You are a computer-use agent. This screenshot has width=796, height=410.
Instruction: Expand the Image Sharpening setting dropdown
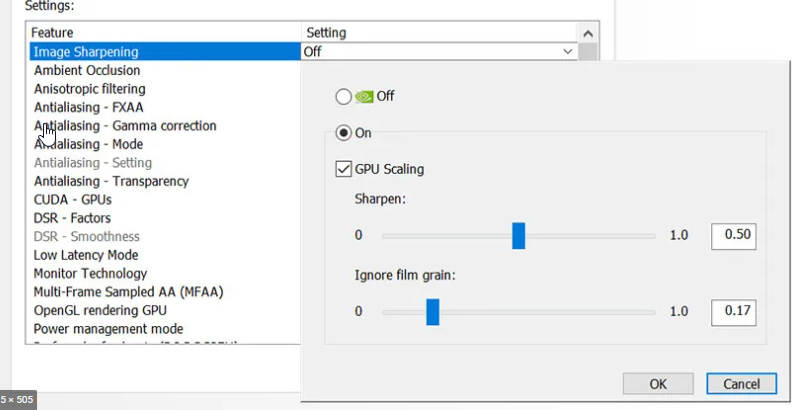click(568, 51)
